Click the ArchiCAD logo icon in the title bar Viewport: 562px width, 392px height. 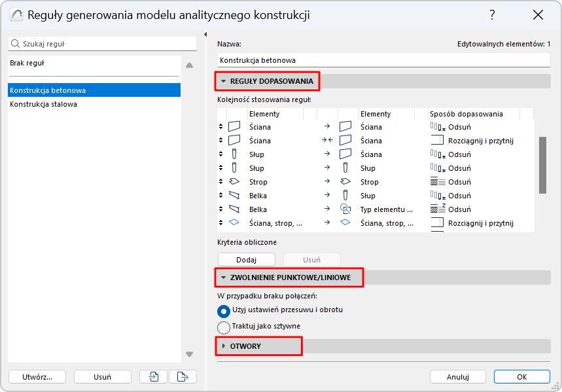(16, 15)
